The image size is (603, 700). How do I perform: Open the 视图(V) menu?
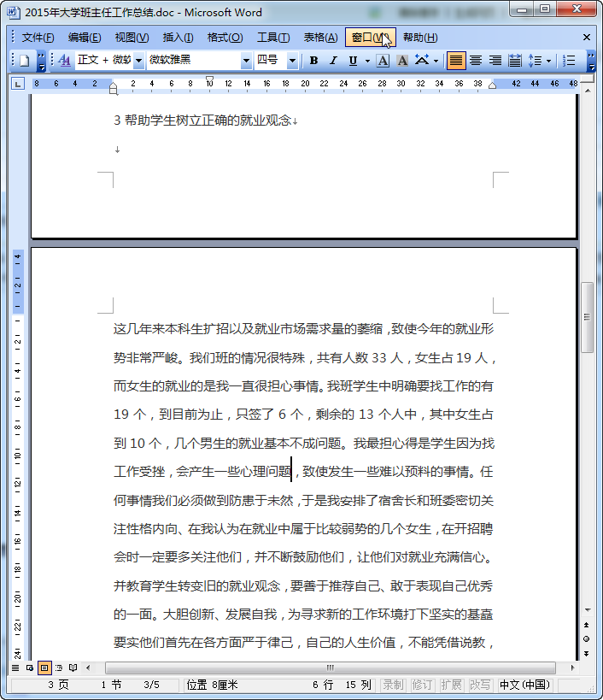pos(132,38)
